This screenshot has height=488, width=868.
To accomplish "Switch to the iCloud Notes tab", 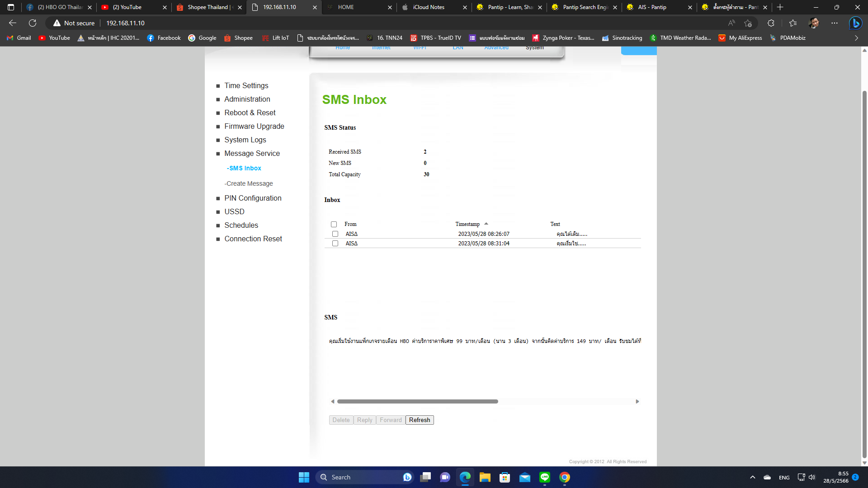I will (x=429, y=7).
